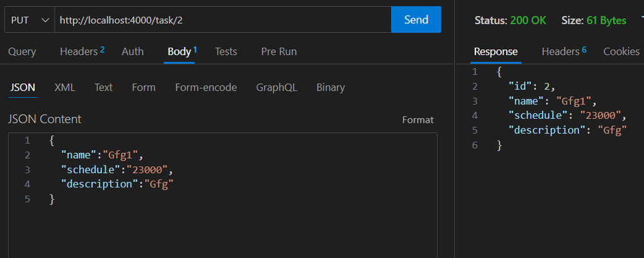
Task: Click the Format link
Action: (x=418, y=120)
